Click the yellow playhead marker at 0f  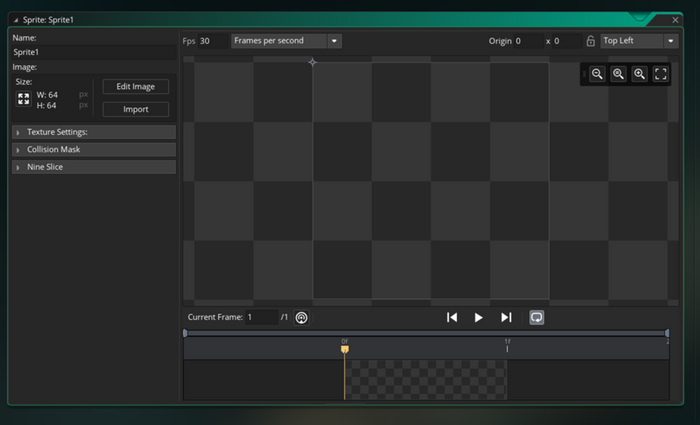tap(345, 349)
